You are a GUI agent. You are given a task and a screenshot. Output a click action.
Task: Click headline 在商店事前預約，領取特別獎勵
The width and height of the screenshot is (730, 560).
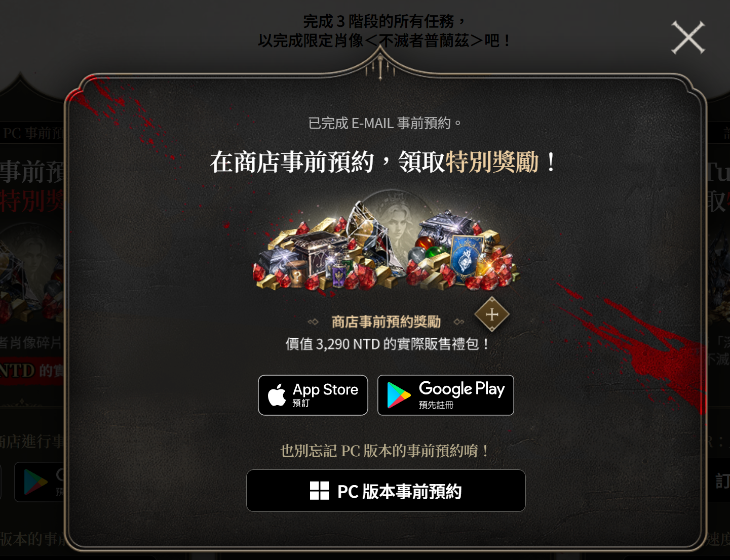pos(383,162)
